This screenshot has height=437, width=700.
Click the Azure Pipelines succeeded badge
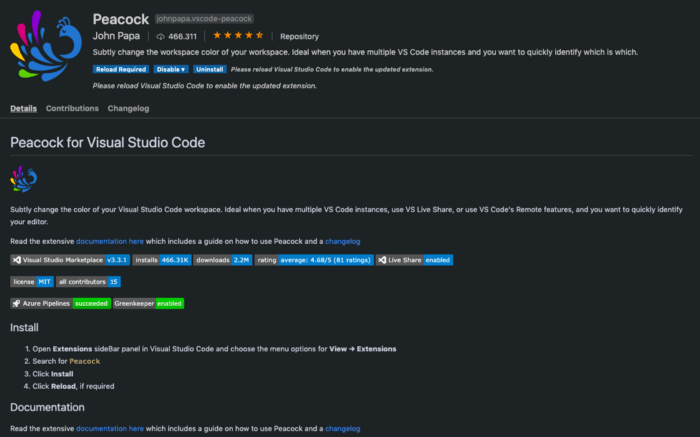click(x=60, y=304)
